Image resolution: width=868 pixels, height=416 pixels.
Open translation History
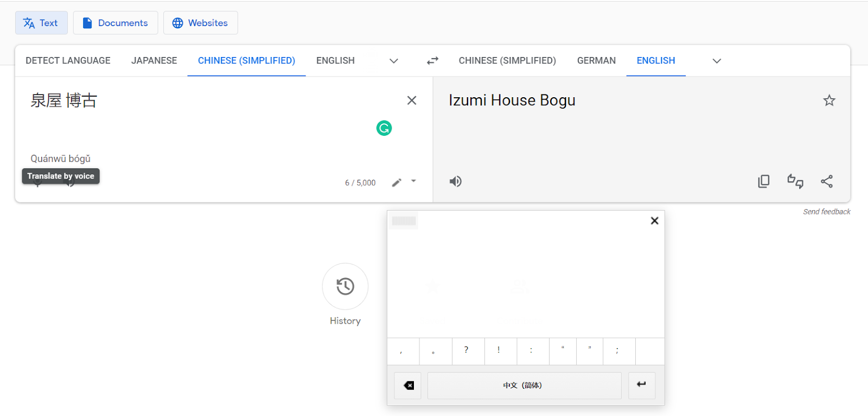coord(345,286)
